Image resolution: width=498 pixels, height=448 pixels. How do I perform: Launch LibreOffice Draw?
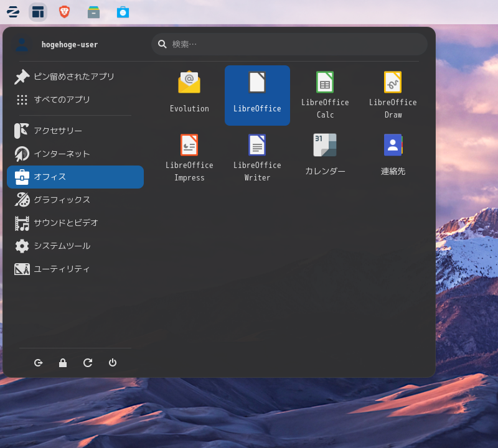tap(393, 95)
